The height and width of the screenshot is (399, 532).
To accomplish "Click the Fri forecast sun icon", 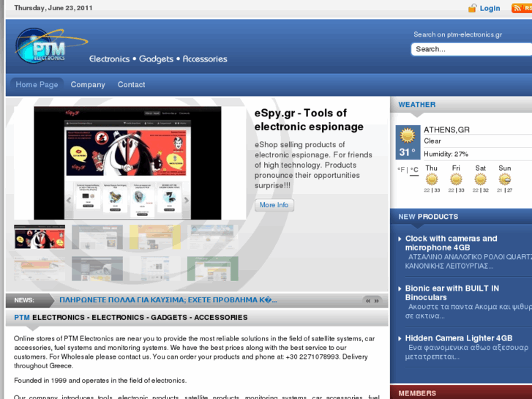I will [x=456, y=179].
